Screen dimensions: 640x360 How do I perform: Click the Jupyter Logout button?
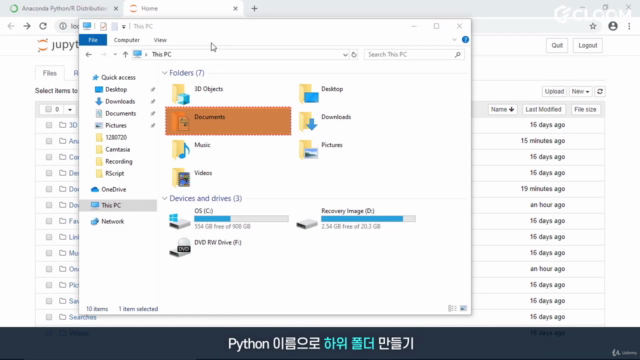pos(587,45)
